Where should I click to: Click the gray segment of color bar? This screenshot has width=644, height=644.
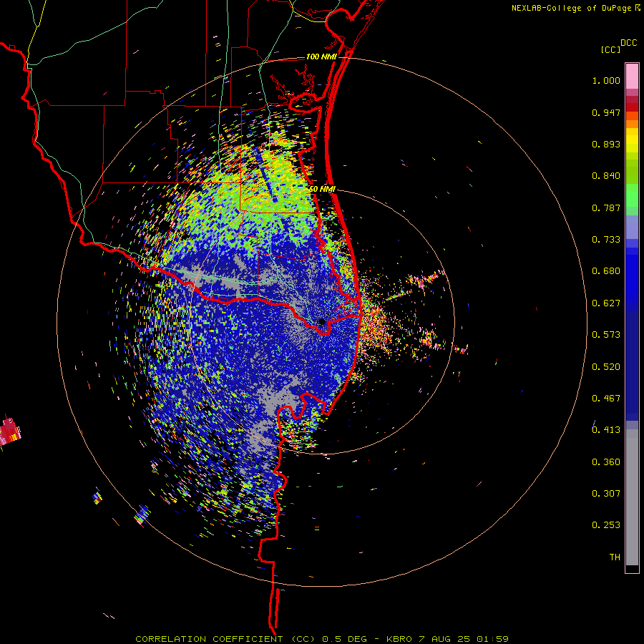tap(632, 497)
